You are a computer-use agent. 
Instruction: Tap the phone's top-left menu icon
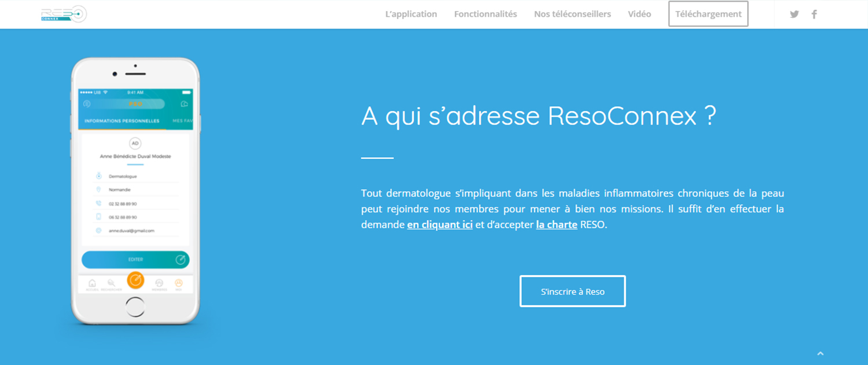[x=87, y=104]
